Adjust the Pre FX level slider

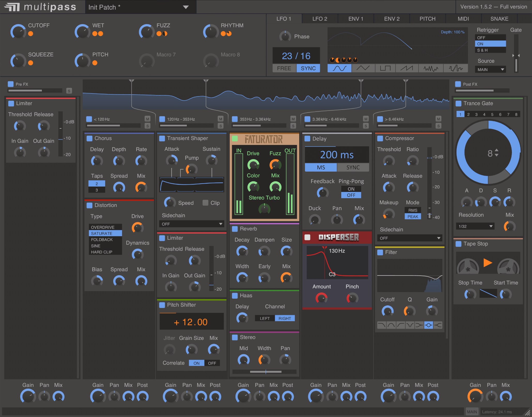point(35,90)
